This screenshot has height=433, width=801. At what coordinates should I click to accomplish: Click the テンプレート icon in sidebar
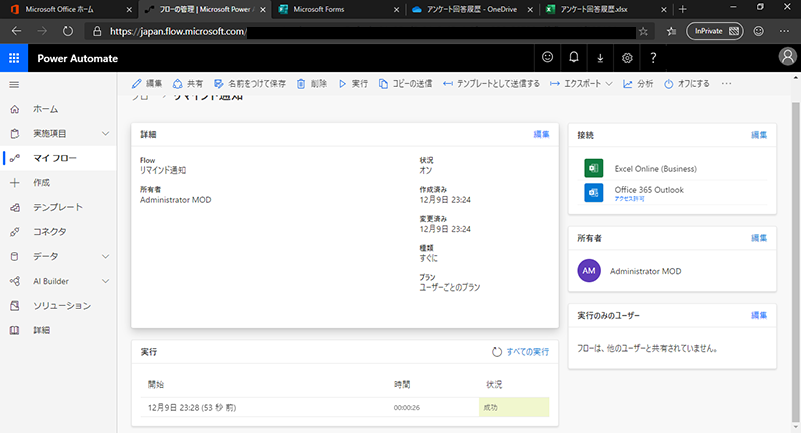(15, 207)
